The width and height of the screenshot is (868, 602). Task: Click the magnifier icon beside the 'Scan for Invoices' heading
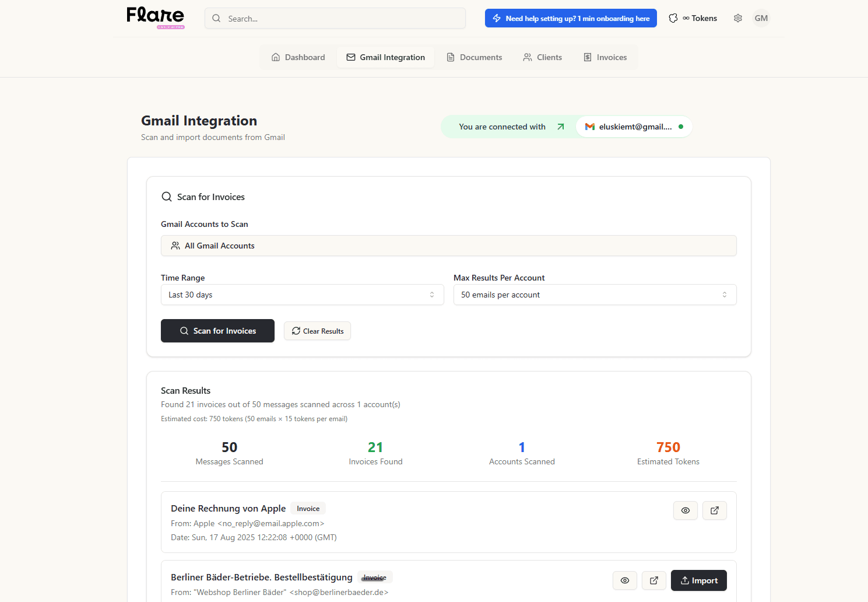point(167,197)
